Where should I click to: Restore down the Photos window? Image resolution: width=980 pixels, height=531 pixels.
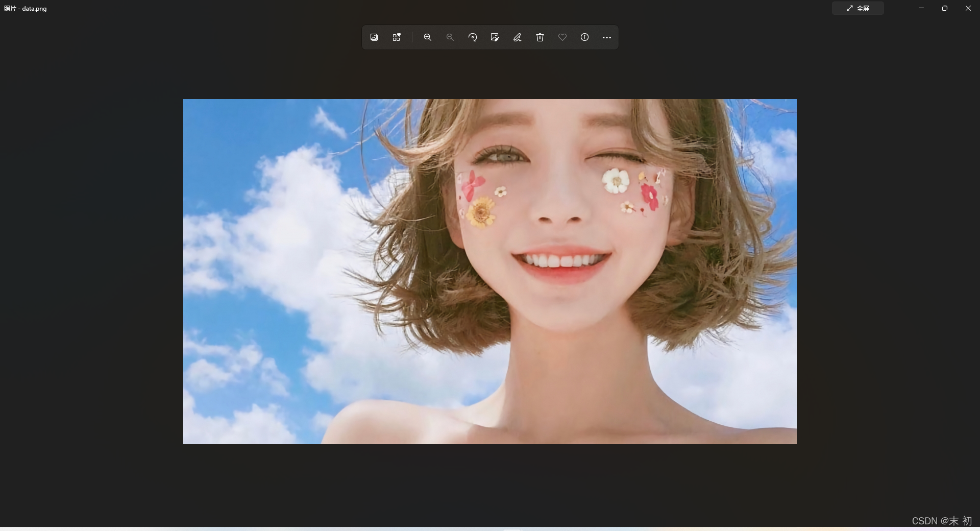click(x=945, y=8)
